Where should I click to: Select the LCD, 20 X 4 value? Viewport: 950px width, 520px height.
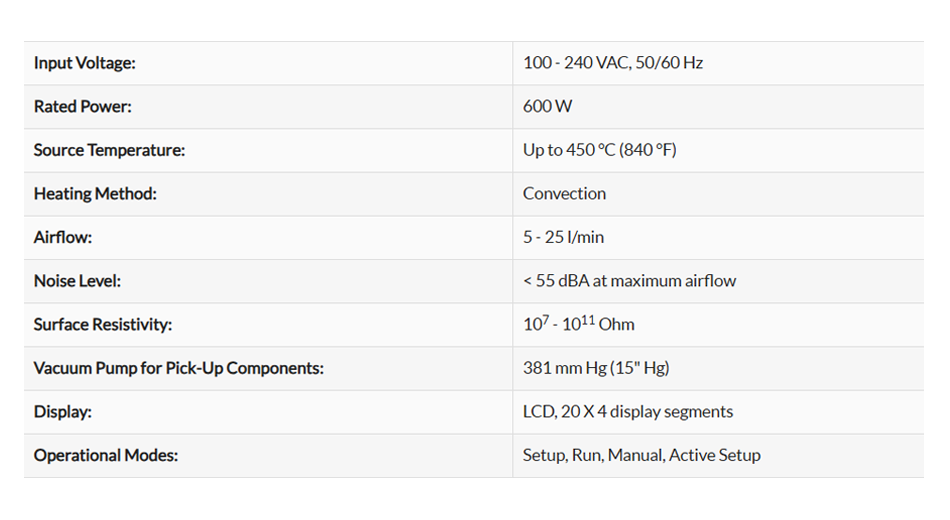click(627, 412)
